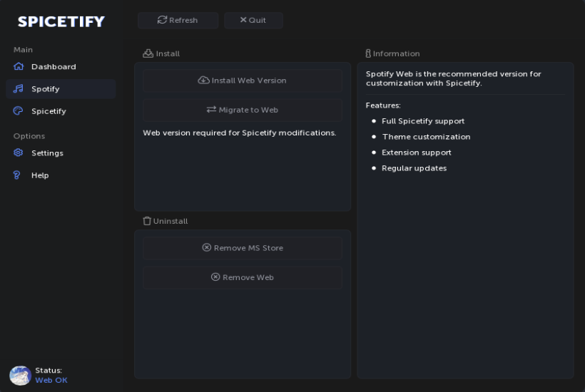Go to the Spicetify section
The image size is (585, 392).
pos(61,111)
